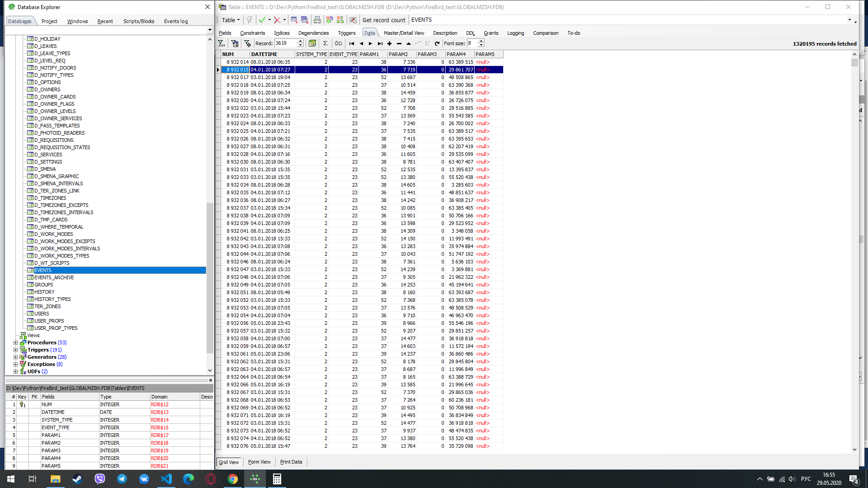Expand the Exceptions (8) node
868x488 pixels.
coord(16,364)
